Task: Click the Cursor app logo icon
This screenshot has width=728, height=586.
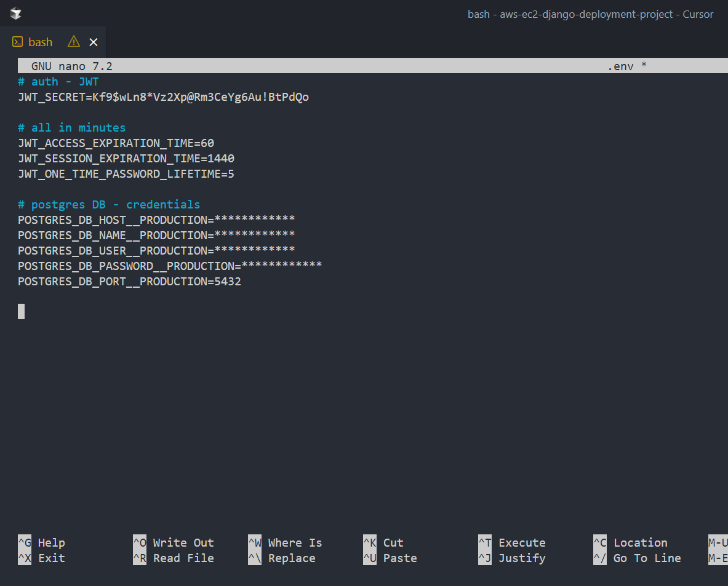Action: 16,14
